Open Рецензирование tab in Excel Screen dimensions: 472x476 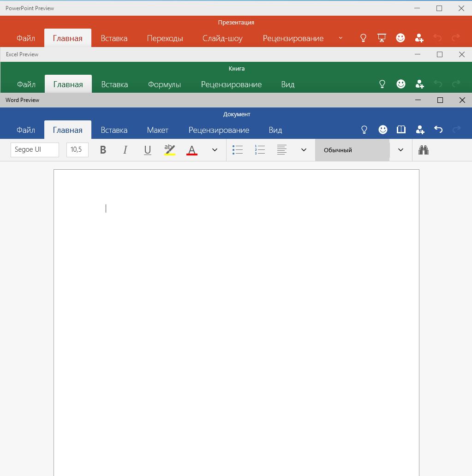point(232,84)
